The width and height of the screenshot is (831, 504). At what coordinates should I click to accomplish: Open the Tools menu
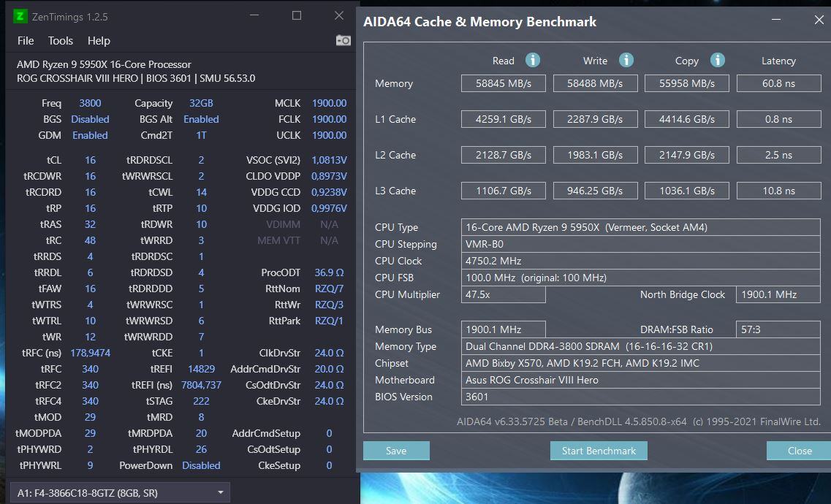60,40
